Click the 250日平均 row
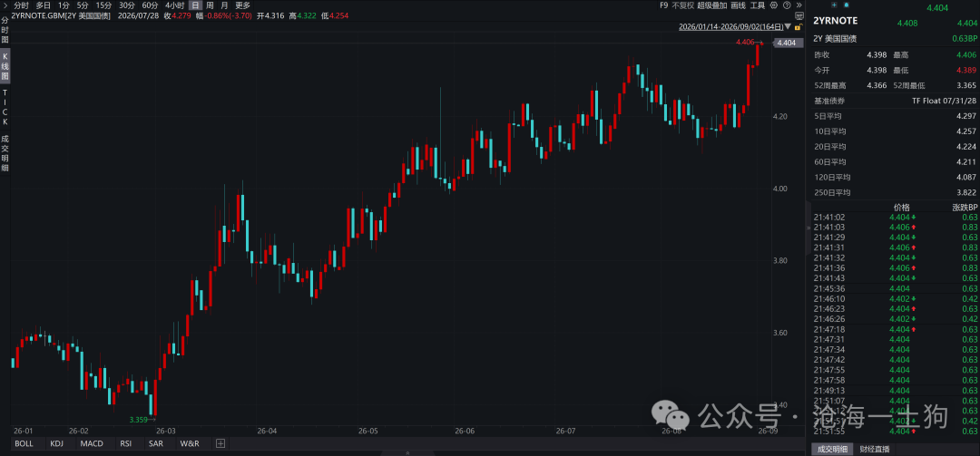This screenshot has height=456, width=980. pyautogui.click(x=895, y=192)
